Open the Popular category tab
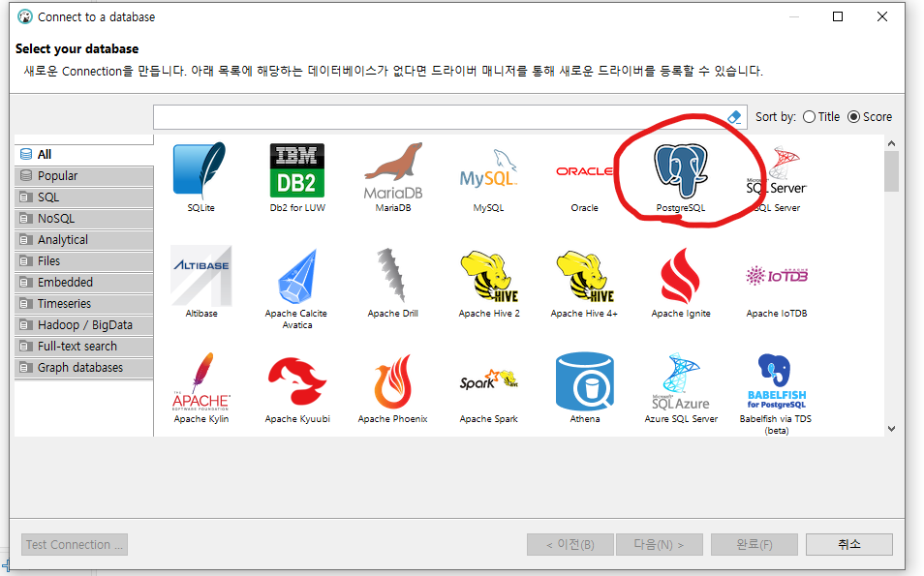Viewport: 924px width, 576px height. click(x=84, y=176)
